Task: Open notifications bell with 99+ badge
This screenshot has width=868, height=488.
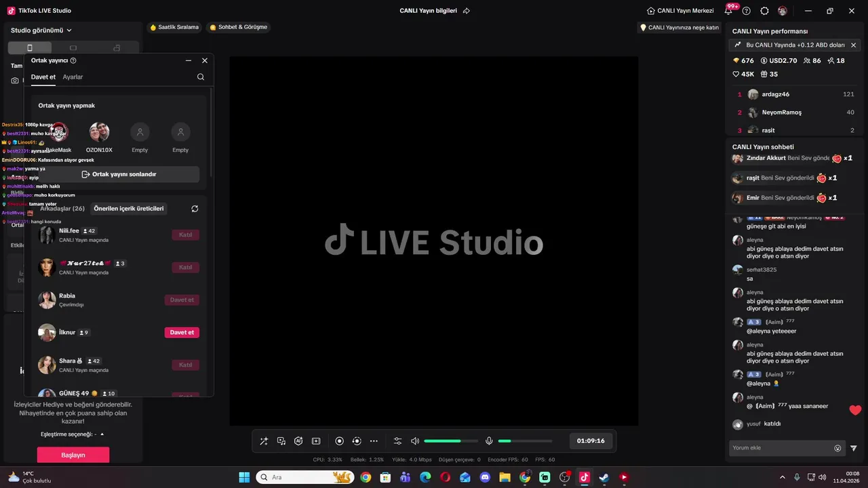Action: pos(729,11)
